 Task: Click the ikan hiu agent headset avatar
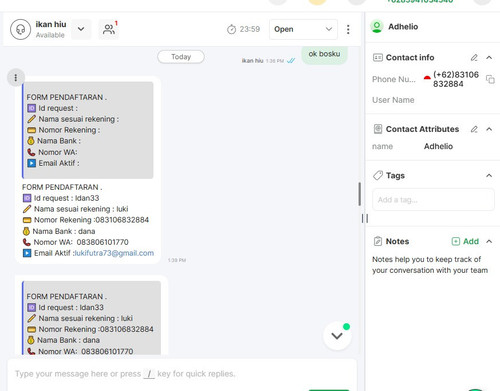click(x=20, y=29)
